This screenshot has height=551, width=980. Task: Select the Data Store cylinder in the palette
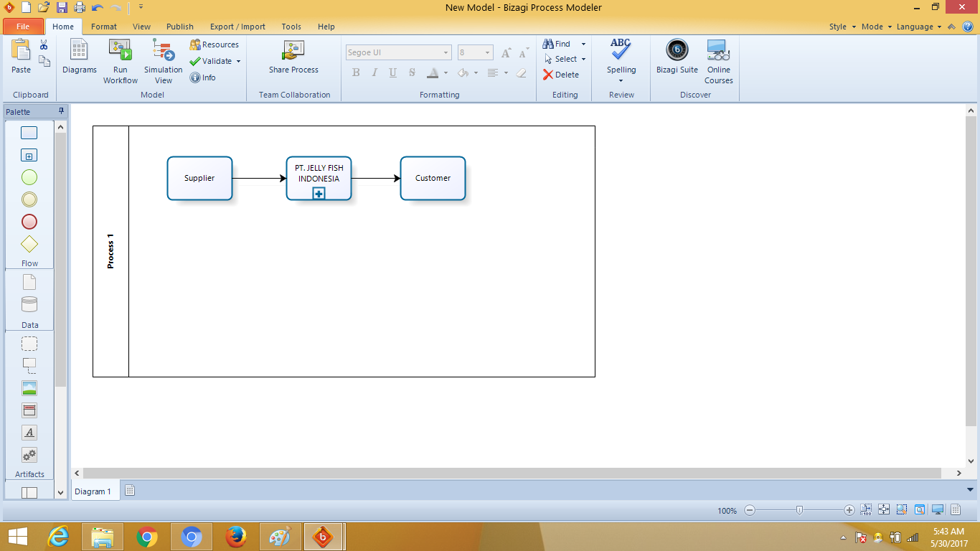[x=29, y=303]
